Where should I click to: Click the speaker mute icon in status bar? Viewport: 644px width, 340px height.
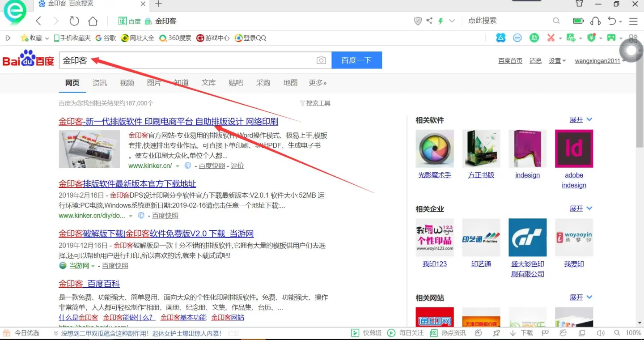601,333
